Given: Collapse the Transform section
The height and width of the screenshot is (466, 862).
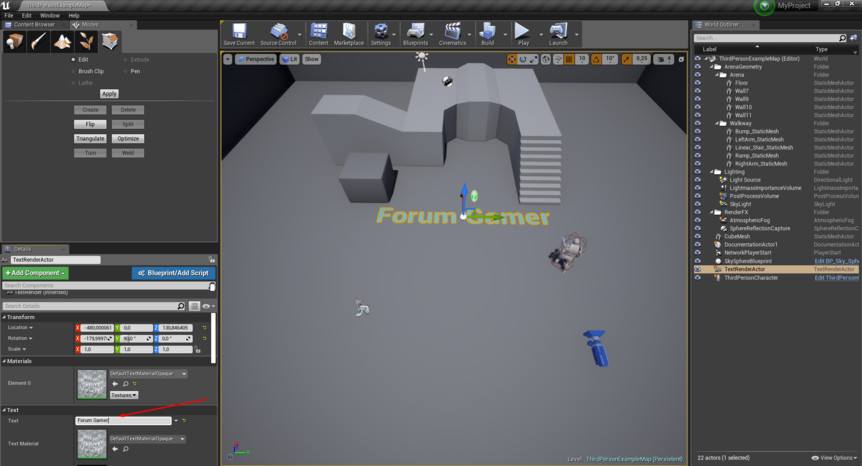Looking at the screenshot, I should pyautogui.click(x=4, y=317).
